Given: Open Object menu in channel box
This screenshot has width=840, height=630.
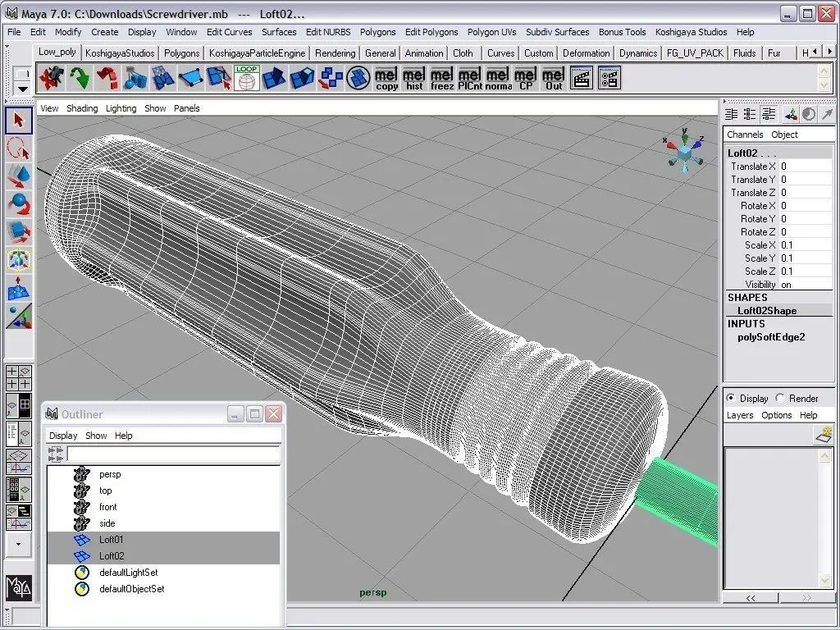Looking at the screenshot, I should 784,135.
